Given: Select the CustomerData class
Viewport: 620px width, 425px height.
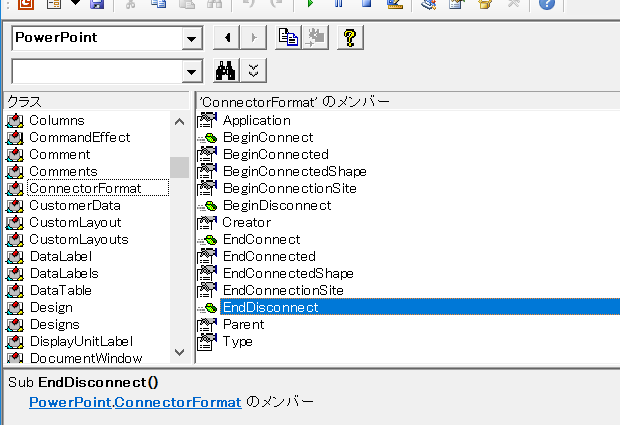Looking at the screenshot, I should [x=75, y=206].
